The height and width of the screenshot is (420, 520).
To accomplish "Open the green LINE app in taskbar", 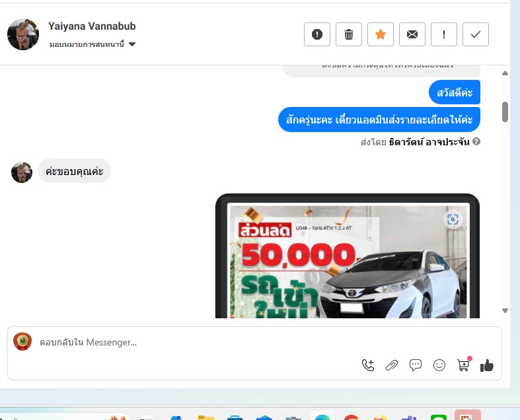I will [x=439, y=417].
